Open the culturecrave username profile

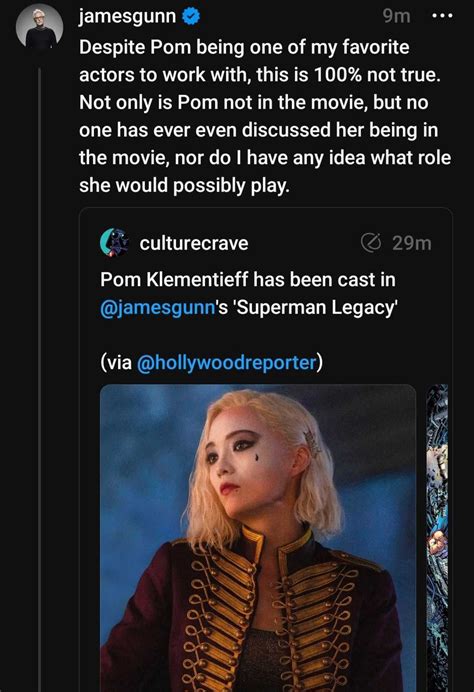[194, 243]
